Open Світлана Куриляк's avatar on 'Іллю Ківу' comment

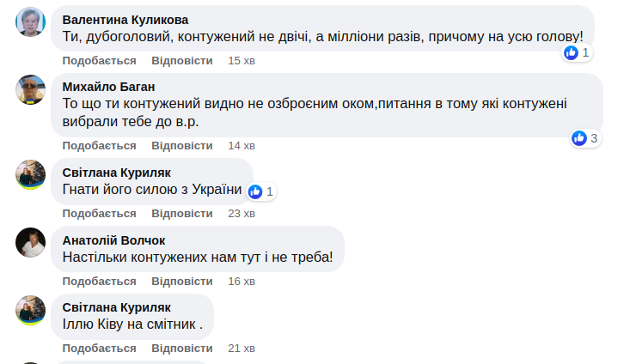pos(30,310)
